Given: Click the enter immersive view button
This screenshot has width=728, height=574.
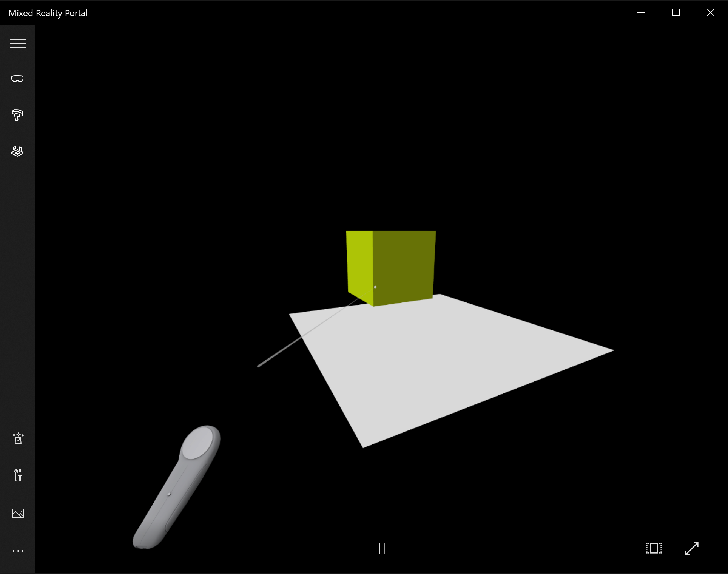Looking at the screenshot, I should (691, 549).
